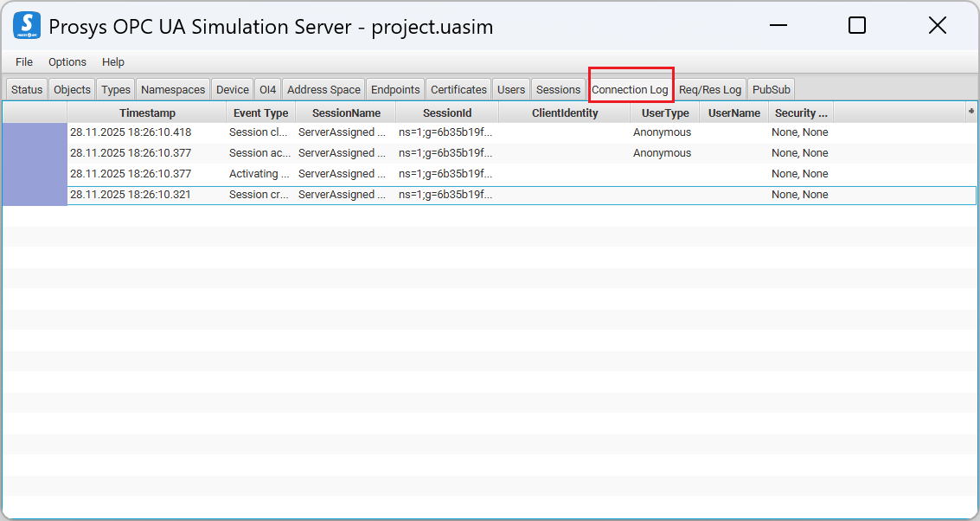Image resolution: width=980 pixels, height=521 pixels.
Task: Switch to the Users tab
Action: pos(511,89)
